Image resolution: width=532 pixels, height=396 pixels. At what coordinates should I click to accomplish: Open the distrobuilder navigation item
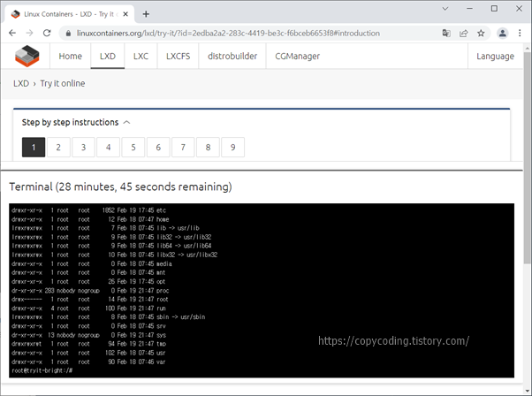pos(232,56)
